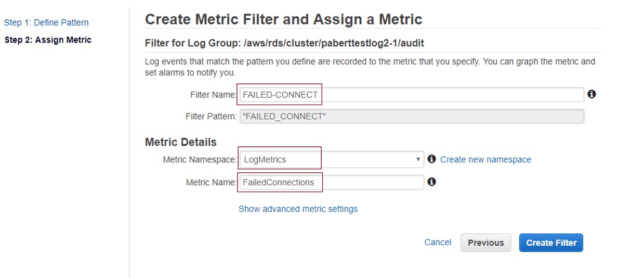Viewport: 644px width, 278px height.
Task: Select Step 2: Assign Metric step
Action: coord(48,40)
